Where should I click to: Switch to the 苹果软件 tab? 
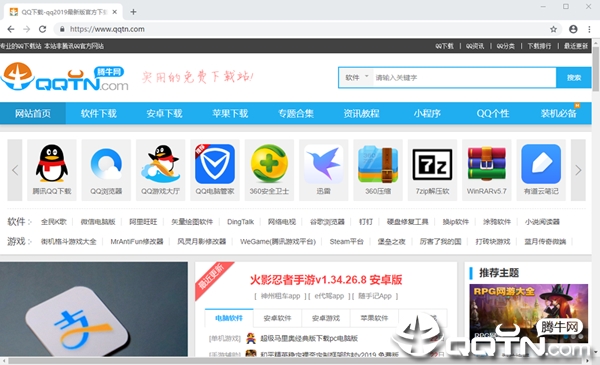click(x=374, y=318)
